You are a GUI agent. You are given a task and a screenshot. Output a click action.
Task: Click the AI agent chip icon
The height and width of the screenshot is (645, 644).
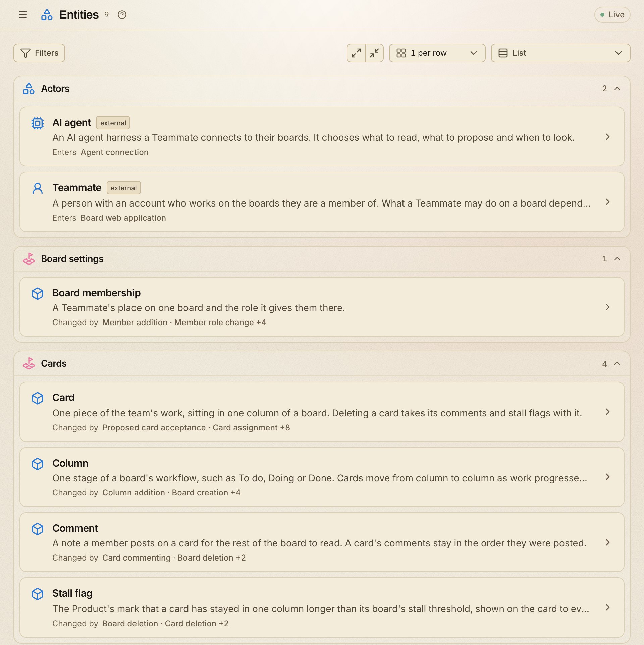tap(38, 123)
